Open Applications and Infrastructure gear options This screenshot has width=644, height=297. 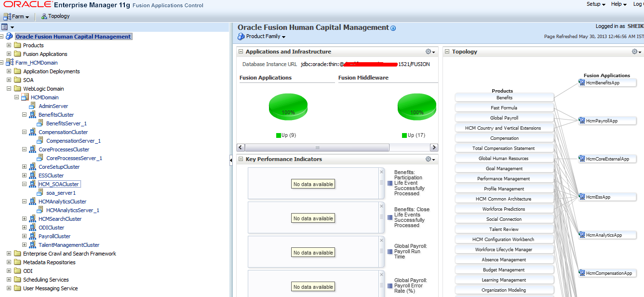430,52
